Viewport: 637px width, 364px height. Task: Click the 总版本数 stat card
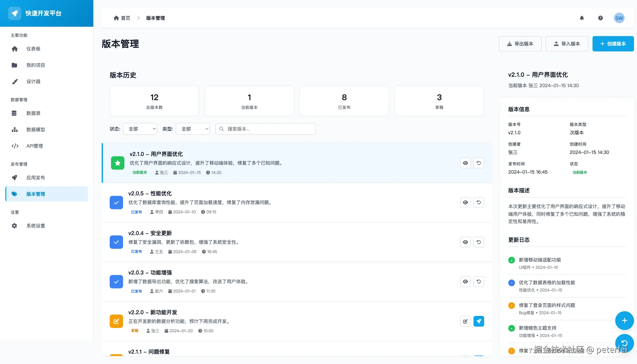(x=154, y=101)
